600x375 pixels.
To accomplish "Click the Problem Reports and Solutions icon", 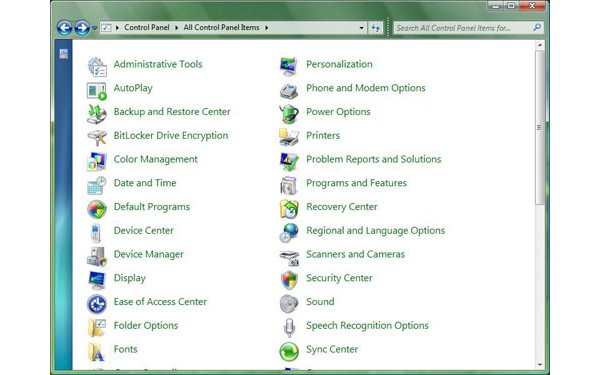I will (x=289, y=161).
